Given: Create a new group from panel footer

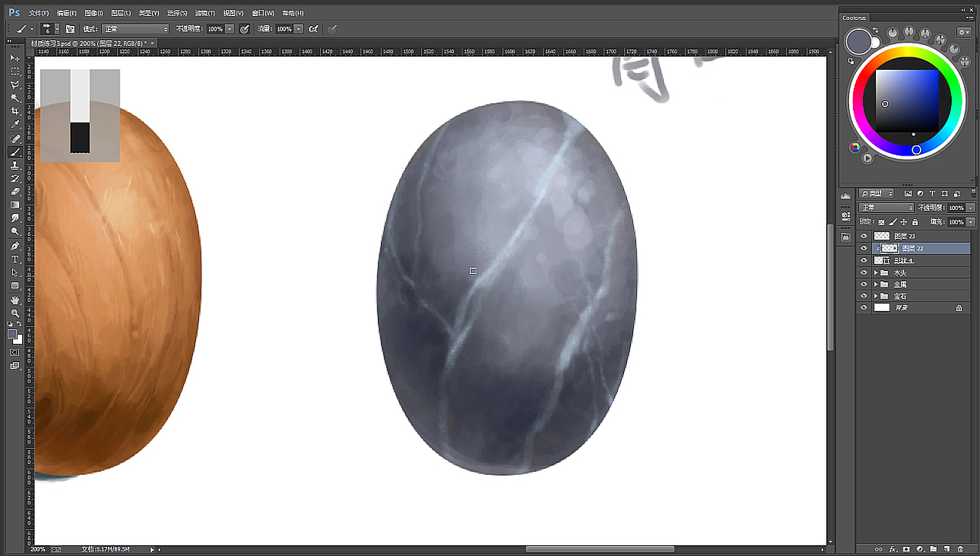Looking at the screenshot, I should [x=934, y=549].
